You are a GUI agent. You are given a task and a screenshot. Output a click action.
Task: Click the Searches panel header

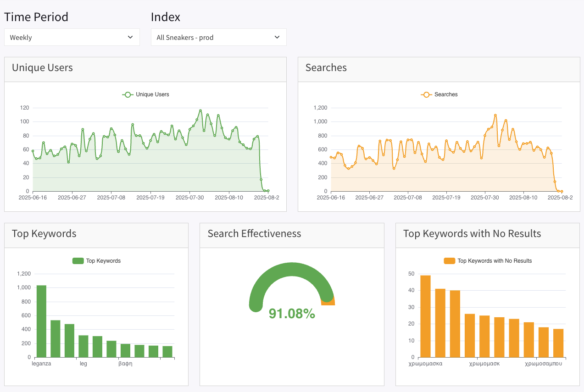tap(326, 68)
